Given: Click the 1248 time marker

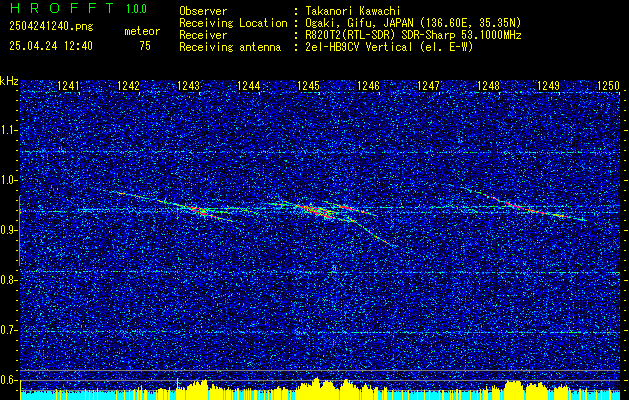Looking at the screenshot, I should 488,85.
